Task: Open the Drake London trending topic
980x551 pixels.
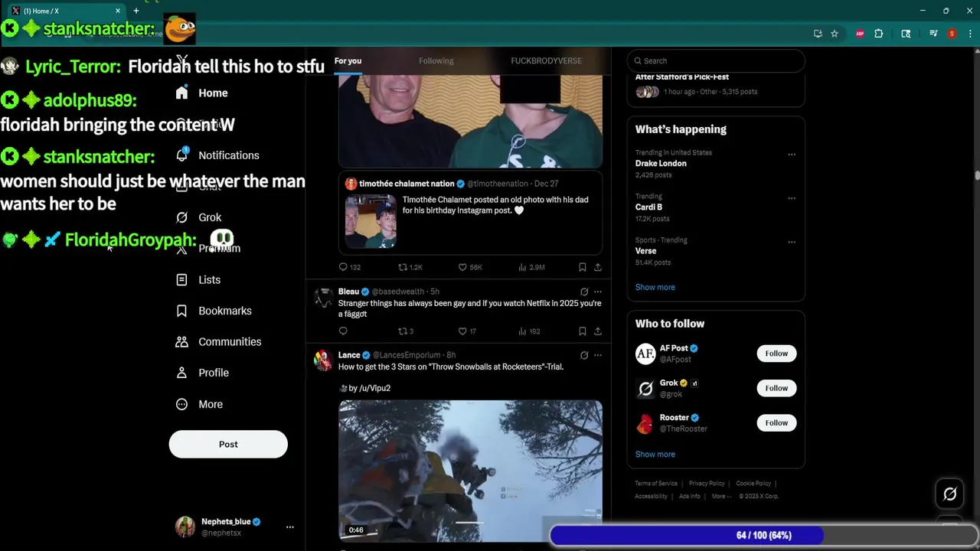Action: tap(661, 163)
